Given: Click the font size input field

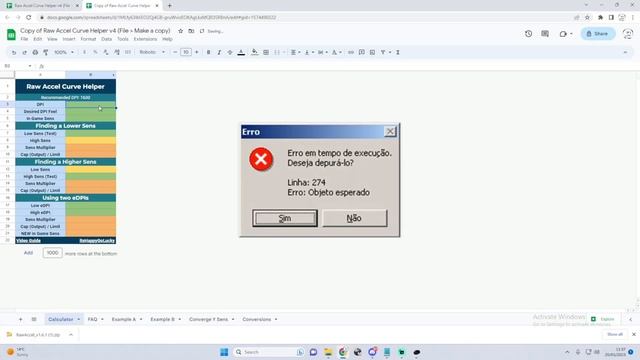Looking at the screenshot, I should 186,52.
